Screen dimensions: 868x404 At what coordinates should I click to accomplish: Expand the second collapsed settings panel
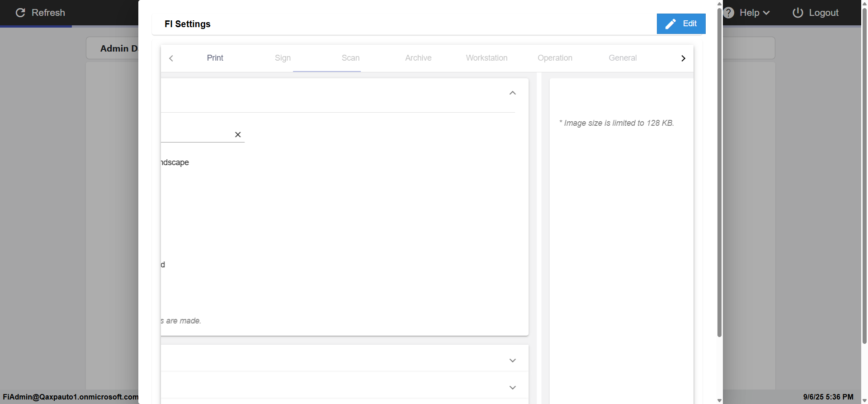513,361
